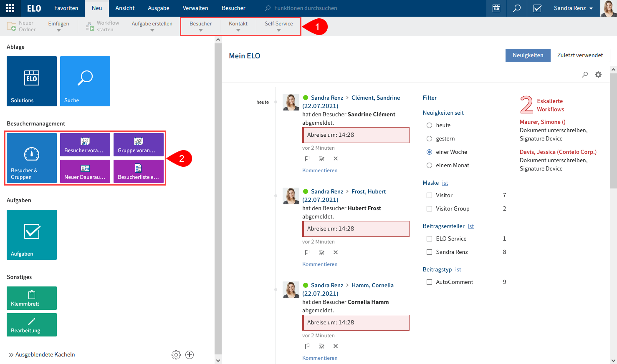Click Sandra Renz profile picture in header
Screen dimensions: 617x364
[x=608, y=8]
